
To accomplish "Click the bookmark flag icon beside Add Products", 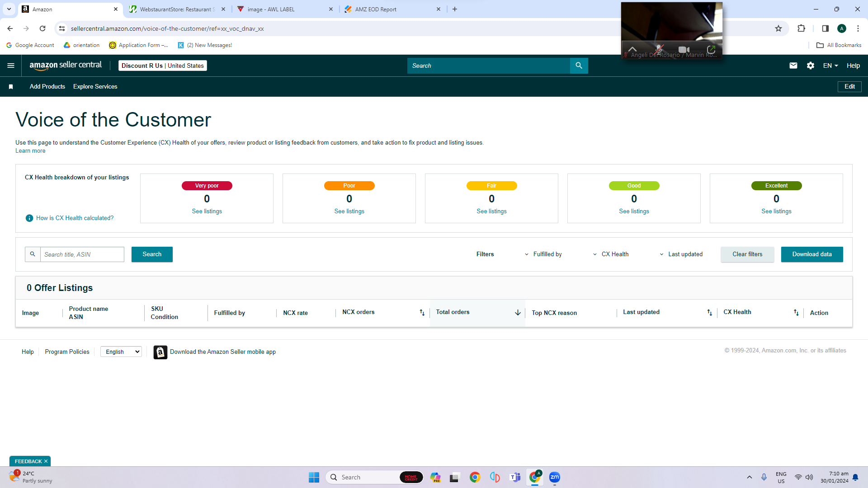I will pos(11,87).
